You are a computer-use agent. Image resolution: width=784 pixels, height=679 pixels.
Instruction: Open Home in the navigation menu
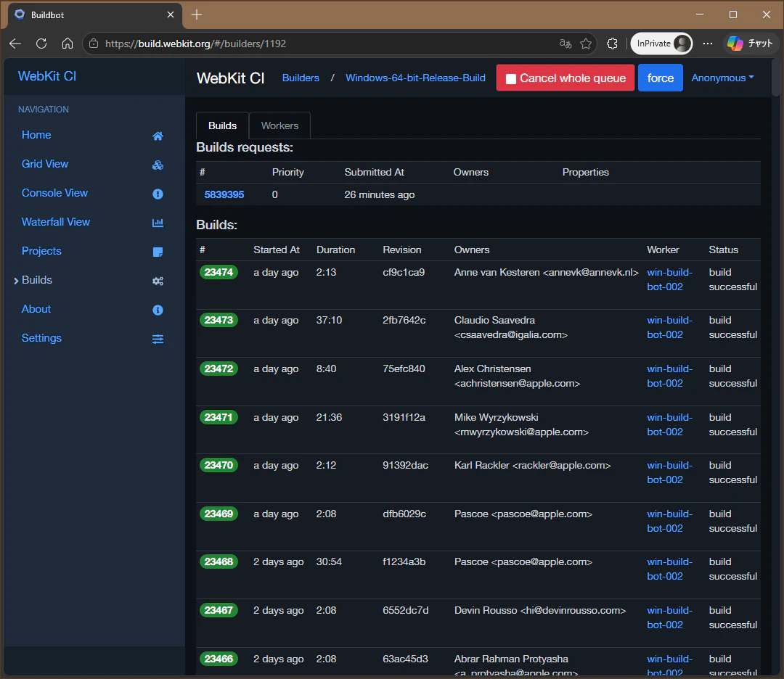coord(36,135)
